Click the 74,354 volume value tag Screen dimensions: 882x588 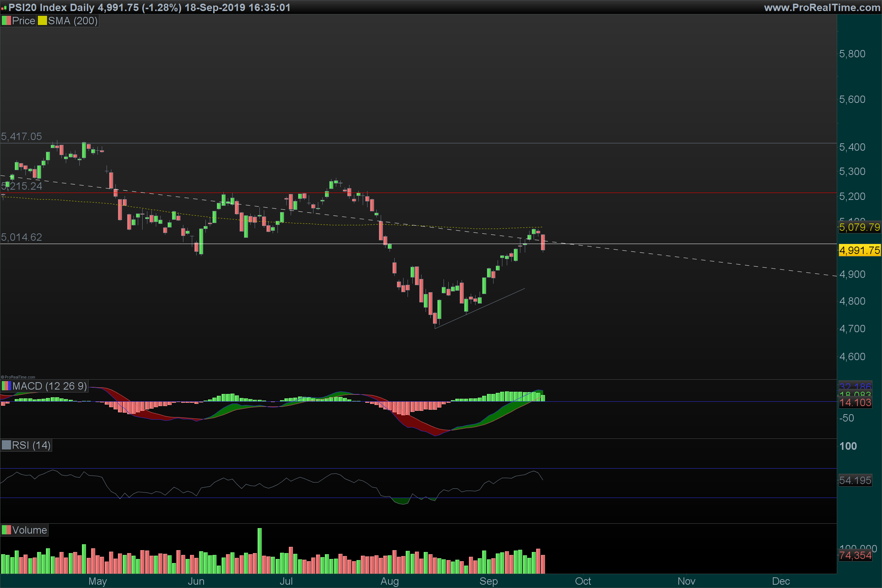[855, 555]
